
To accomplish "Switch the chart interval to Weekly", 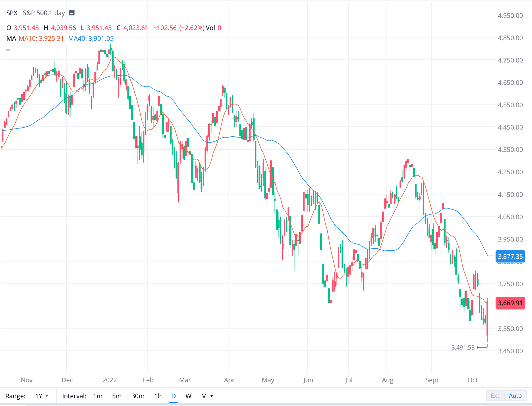I will point(188,396).
